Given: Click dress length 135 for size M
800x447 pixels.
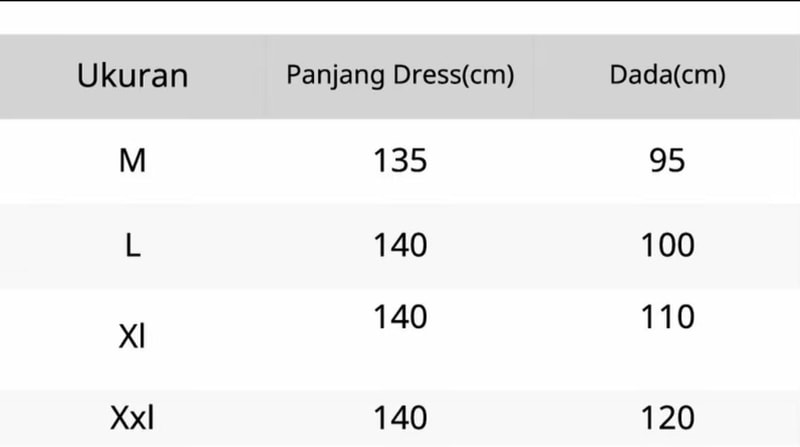Looking at the screenshot, I should tap(400, 160).
